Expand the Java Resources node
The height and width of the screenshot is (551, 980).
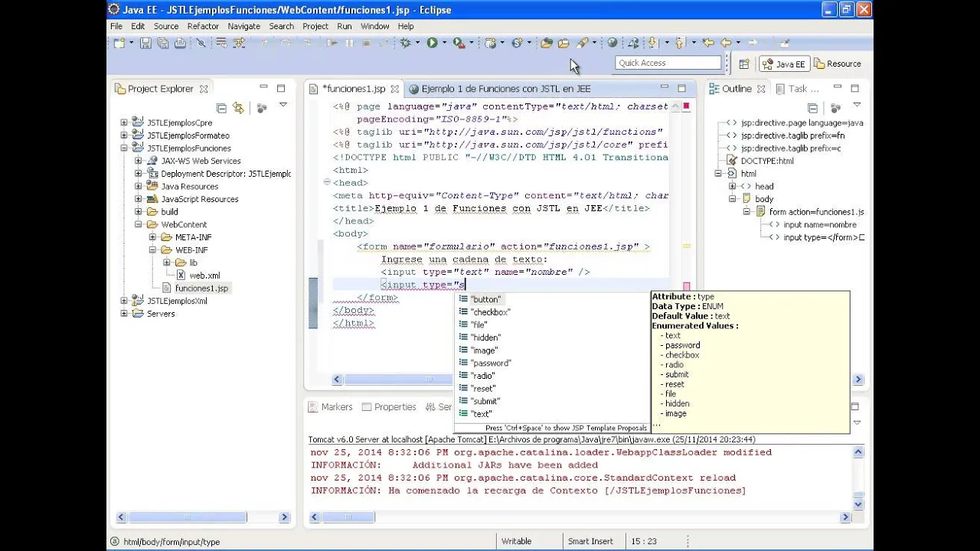138,186
